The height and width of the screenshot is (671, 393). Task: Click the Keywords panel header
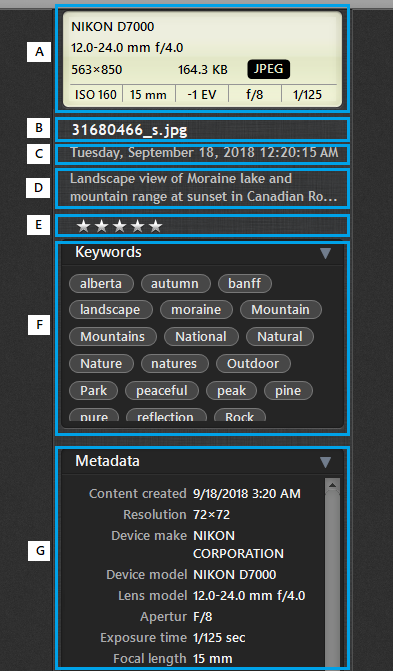click(x=202, y=253)
